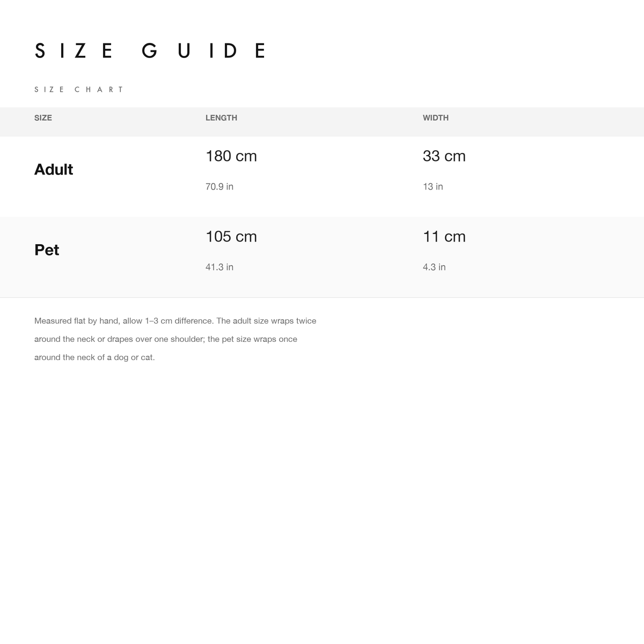This screenshot has width=644, height=644.
Task: Click the 11 cm width value
Action: pyautogui.click(x=444, y=237)
